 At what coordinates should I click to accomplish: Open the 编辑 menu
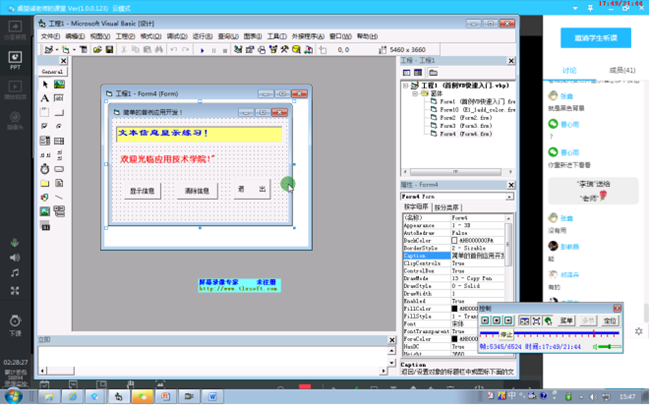point(75,36)
